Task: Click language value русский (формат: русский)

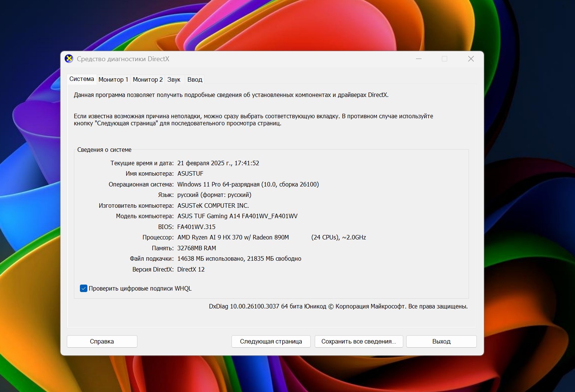Action: (214, 195)
